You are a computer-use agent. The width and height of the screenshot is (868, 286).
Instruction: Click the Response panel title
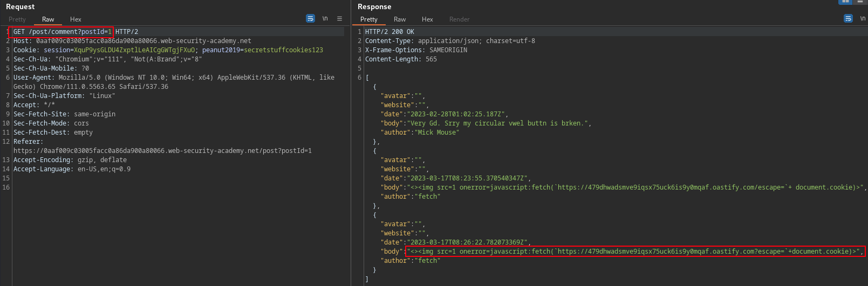(x=374, y=6)
